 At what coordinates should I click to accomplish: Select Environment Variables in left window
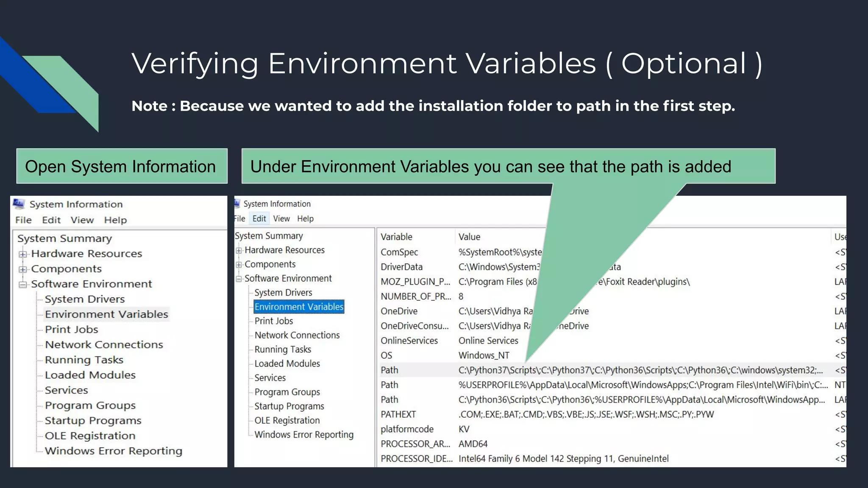coord(106,314)
